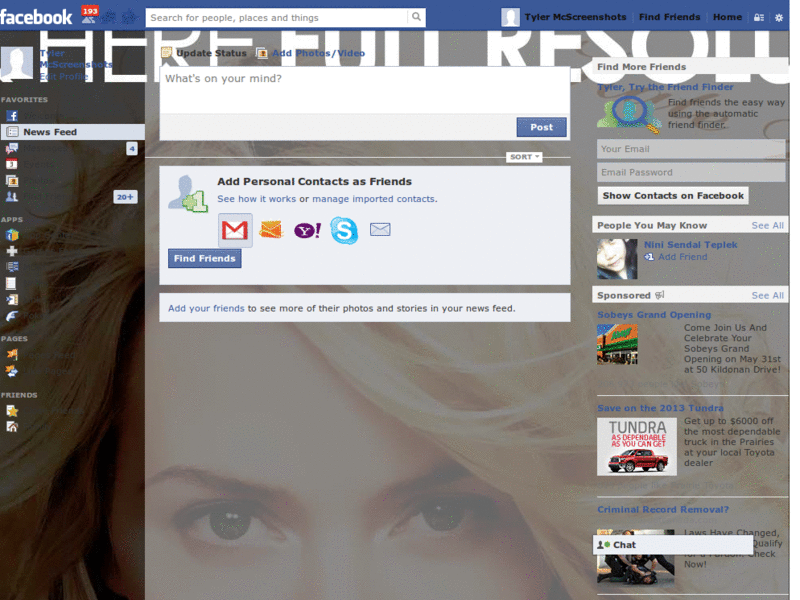This screenshot has height=600, width=800.
Task: Choose the Yahoo! contact import icon
Action: [307, 230]
